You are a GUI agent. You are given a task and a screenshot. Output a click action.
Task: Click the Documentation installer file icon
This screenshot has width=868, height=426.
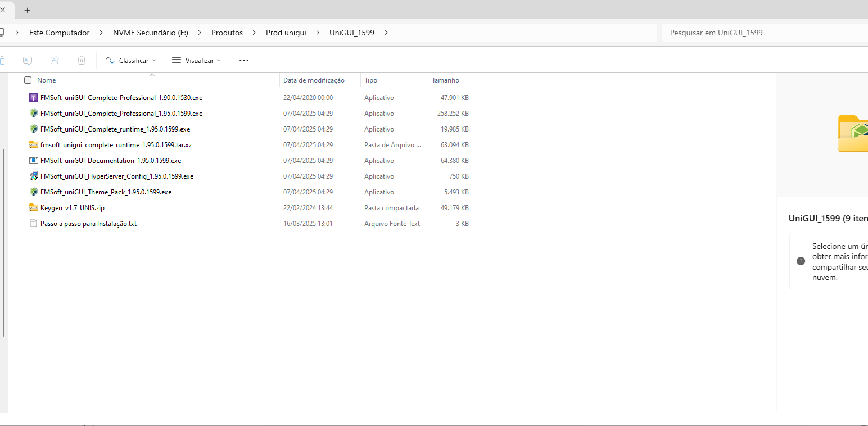tap(33, 160)
